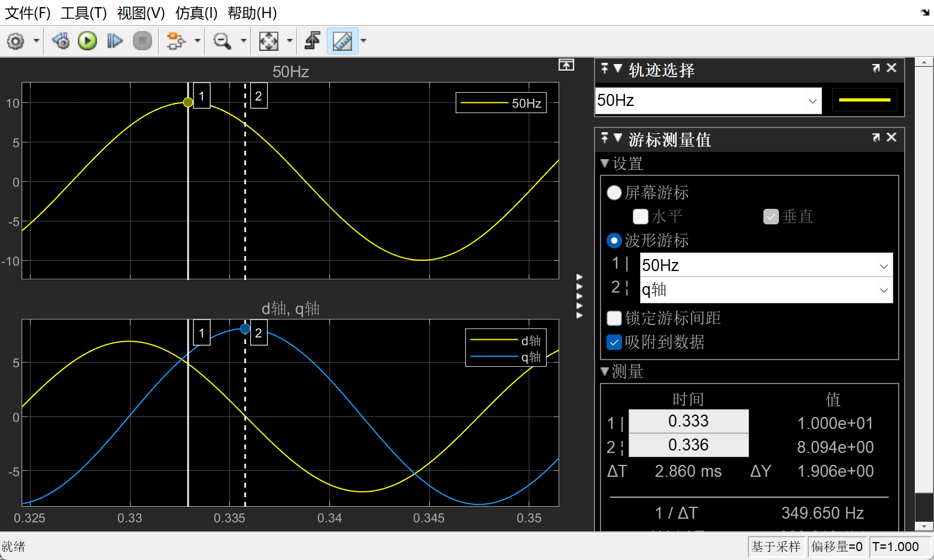
Task: Open the 视图(V) menu
Action: (141, 13)
